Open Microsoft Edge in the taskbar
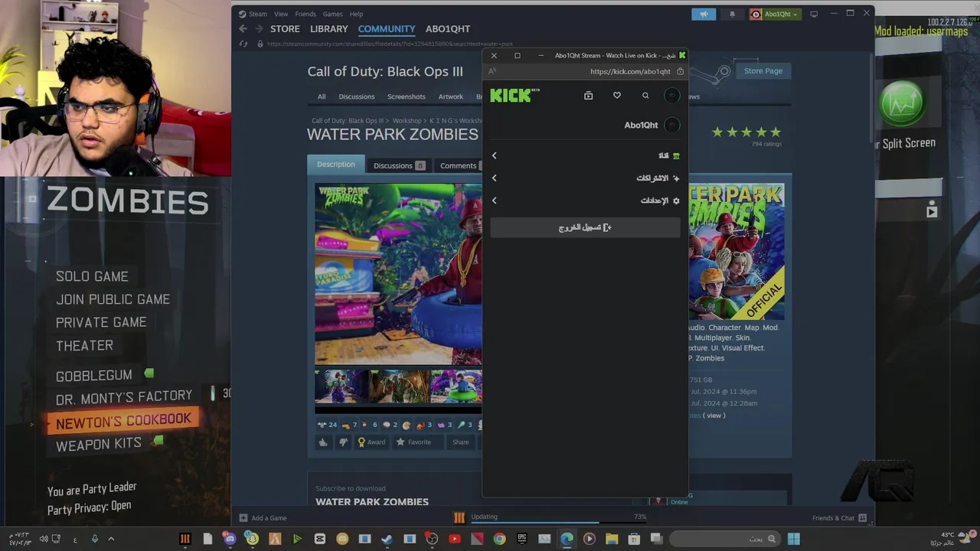 [567, 539]
